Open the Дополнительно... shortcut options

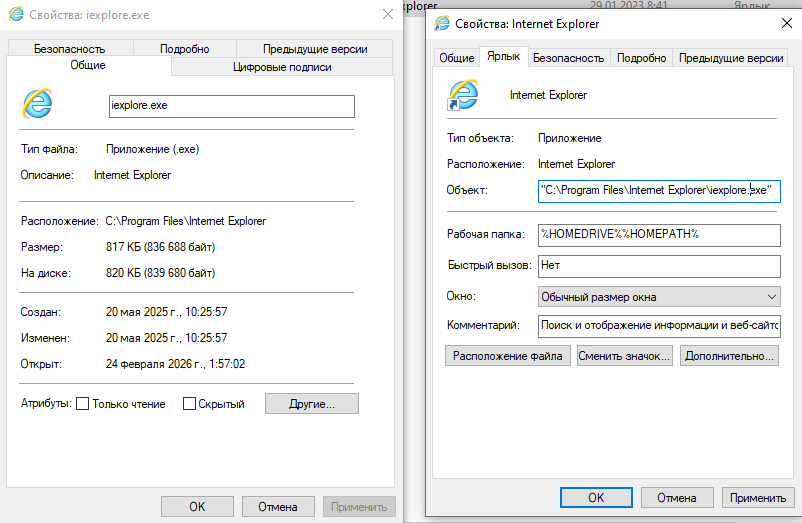pos(729,356)
